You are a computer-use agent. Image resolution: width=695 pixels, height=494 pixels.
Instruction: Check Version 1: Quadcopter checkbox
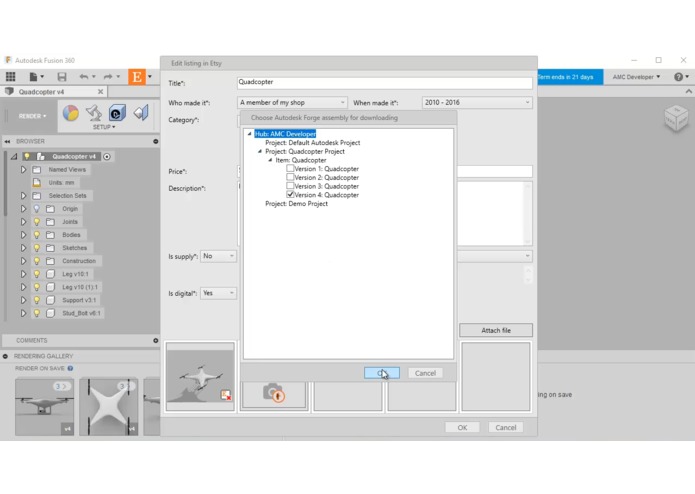290,168
